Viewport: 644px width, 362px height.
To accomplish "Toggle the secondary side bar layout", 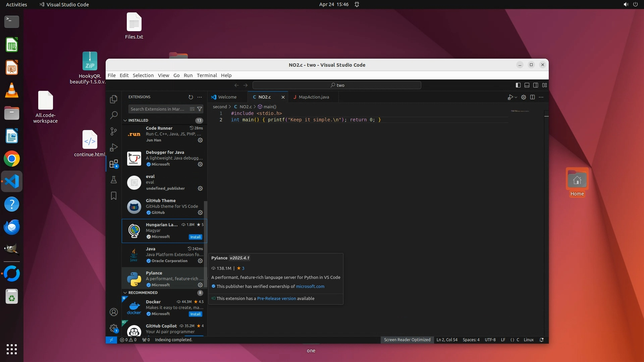I will [536, 85].
